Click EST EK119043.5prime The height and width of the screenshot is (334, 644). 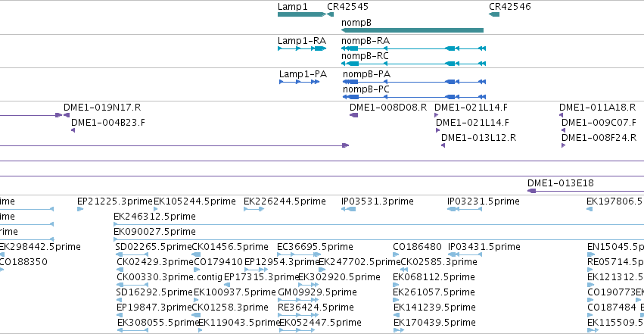tap(200, 331)
